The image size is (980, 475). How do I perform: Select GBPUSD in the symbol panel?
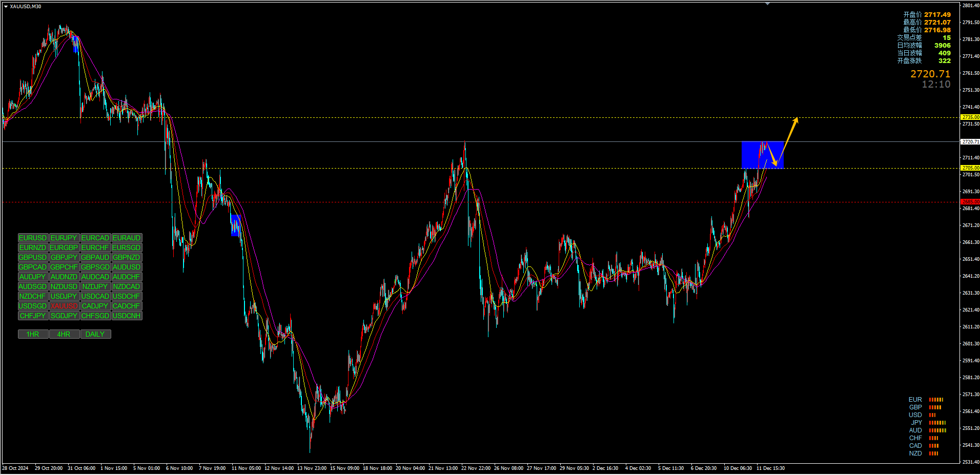point(33,257)
